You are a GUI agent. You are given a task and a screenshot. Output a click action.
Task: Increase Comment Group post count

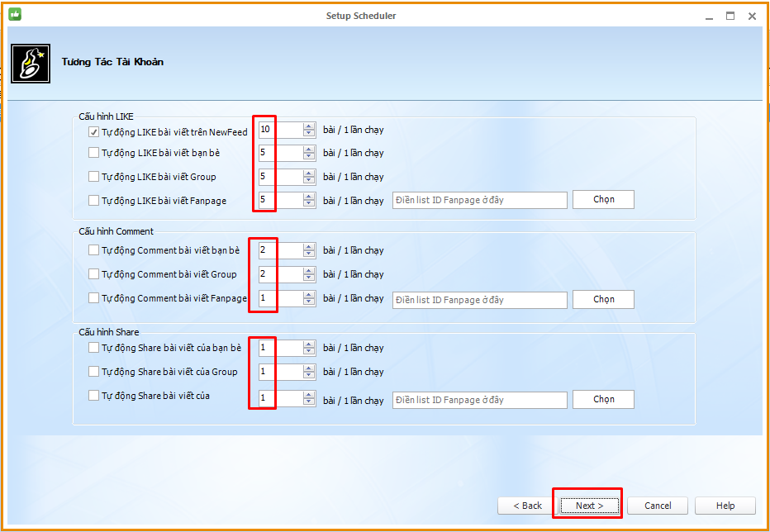[x=309, y=271]
